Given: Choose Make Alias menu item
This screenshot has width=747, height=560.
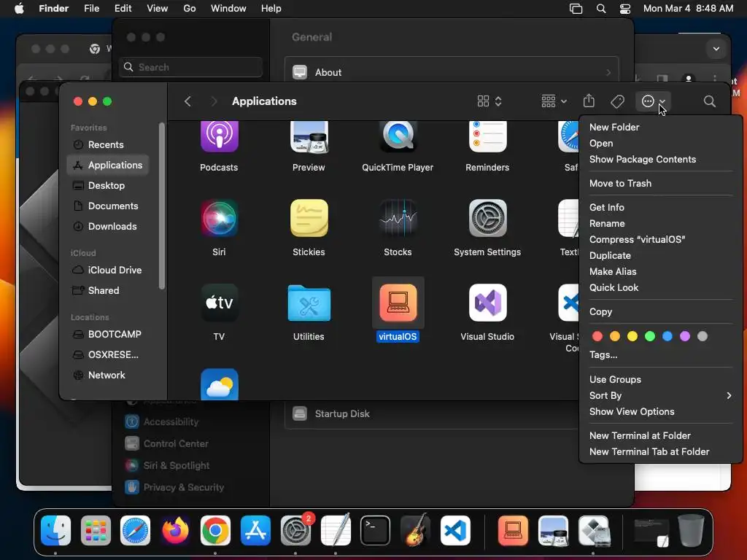Looking at the screenshot, I should coord(613,271).
